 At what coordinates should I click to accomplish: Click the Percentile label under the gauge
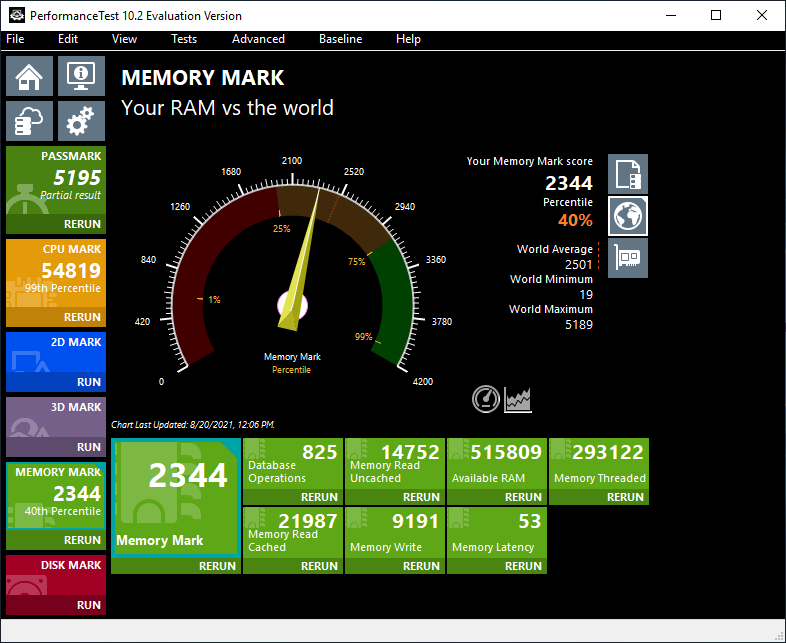[291, 370]
